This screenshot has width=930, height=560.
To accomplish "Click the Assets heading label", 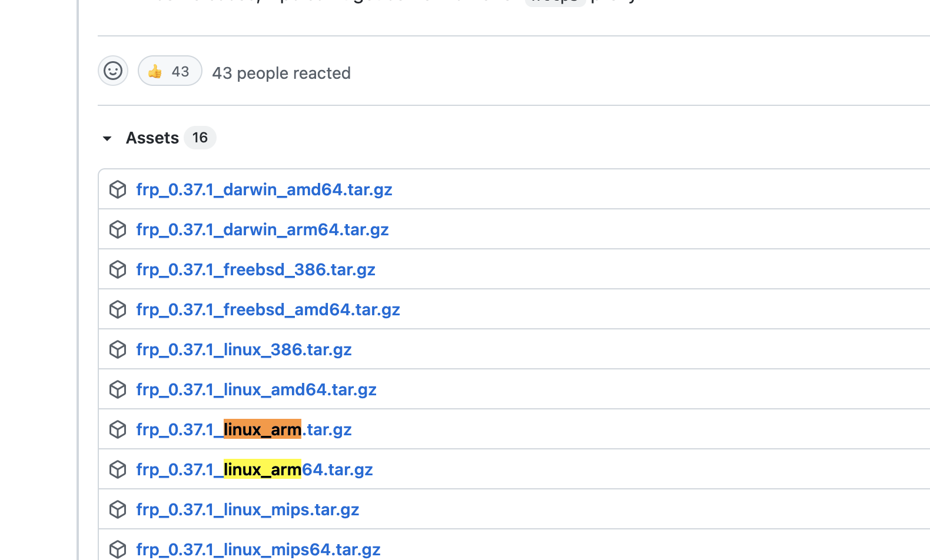I will pos(152,138).
